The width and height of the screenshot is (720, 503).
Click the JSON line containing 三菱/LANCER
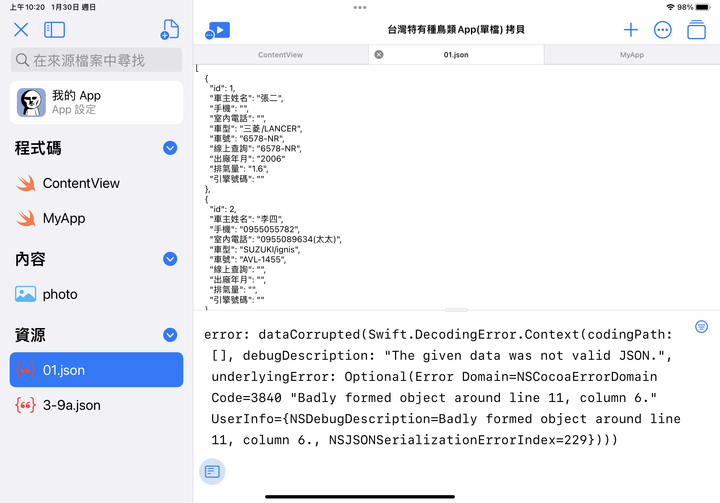(x=256, y=129)
